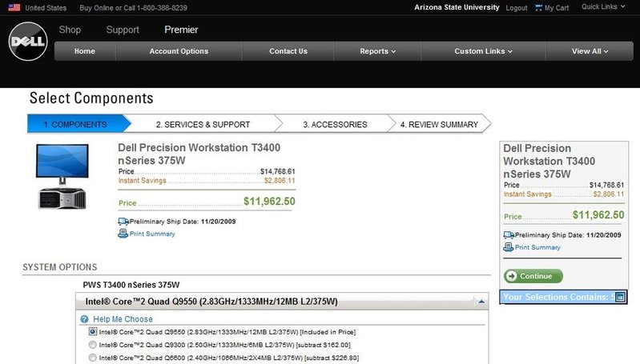
Task: Select the Core 2 Quad Q9300 radio option
Action: coord(93,345)
